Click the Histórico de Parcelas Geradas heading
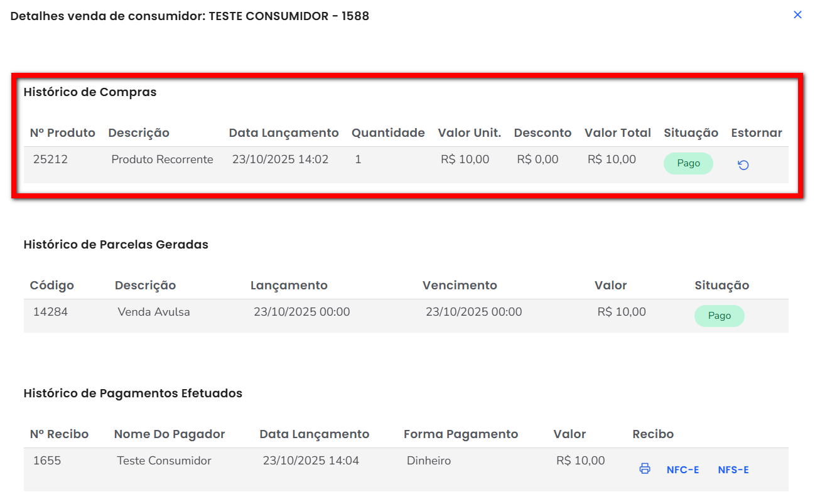Screen dimensions: 815x504 pyautogui.click(x=116, y=245)
